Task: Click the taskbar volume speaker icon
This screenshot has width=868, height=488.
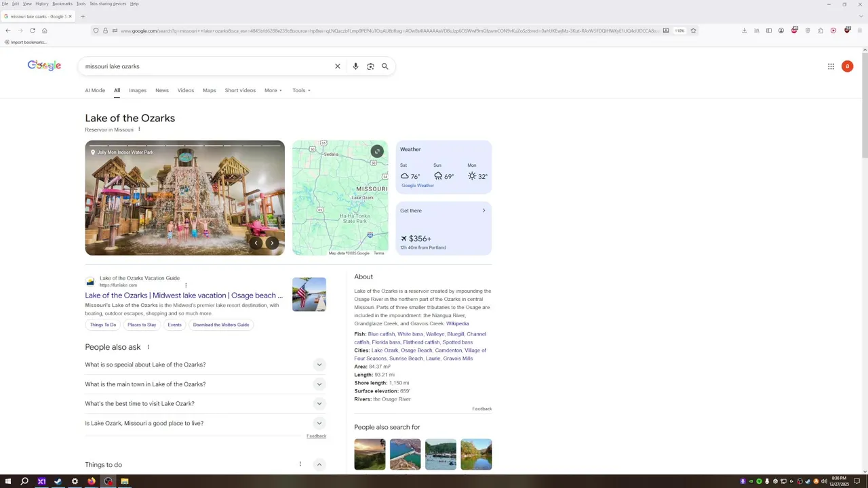Action: point(823,481)
